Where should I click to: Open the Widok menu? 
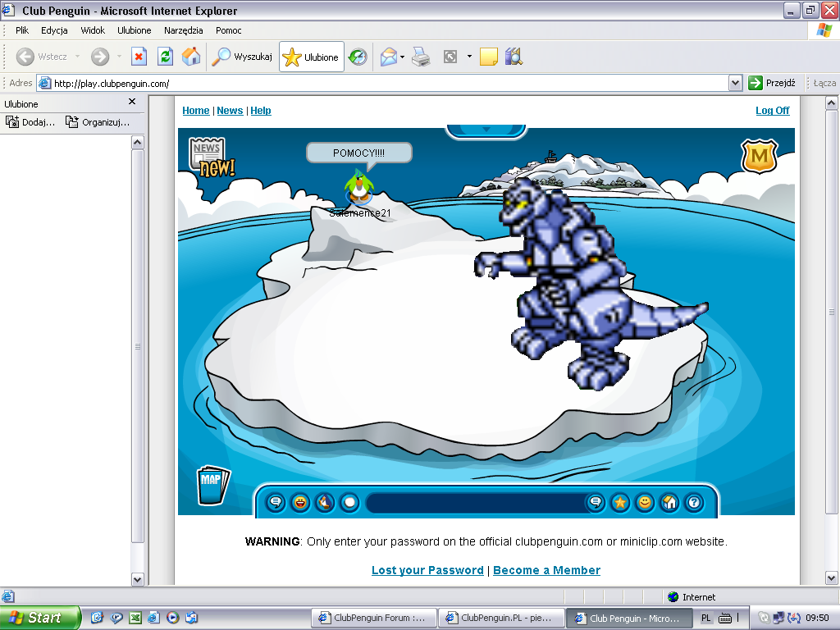pos(93,30)
